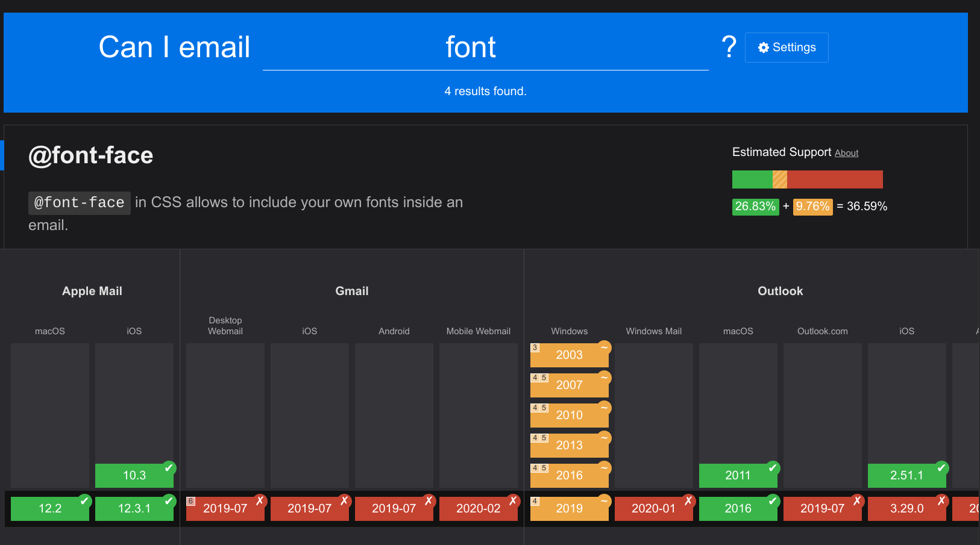Click footnote 5 on Outlook 2007
980x545 pixels.
click(544, 378)
